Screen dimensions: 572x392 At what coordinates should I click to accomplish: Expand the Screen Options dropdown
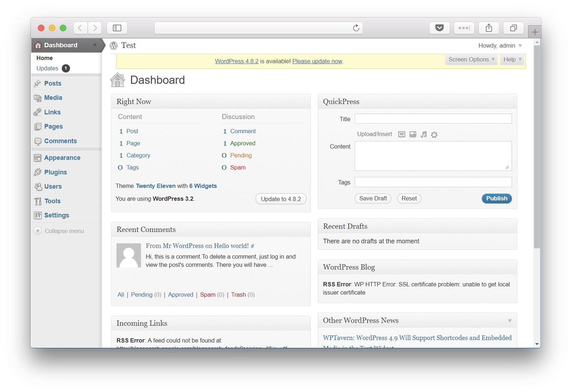pos(471,60)
